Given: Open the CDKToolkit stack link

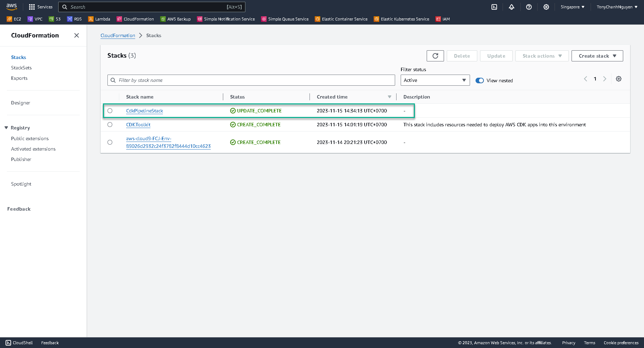Looking at the screenshot, I should click(138, 125).
